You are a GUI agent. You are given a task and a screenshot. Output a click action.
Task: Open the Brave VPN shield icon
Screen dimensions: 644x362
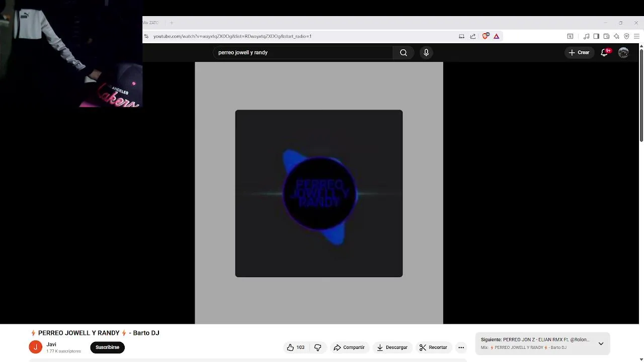click(x=626, y=36)
